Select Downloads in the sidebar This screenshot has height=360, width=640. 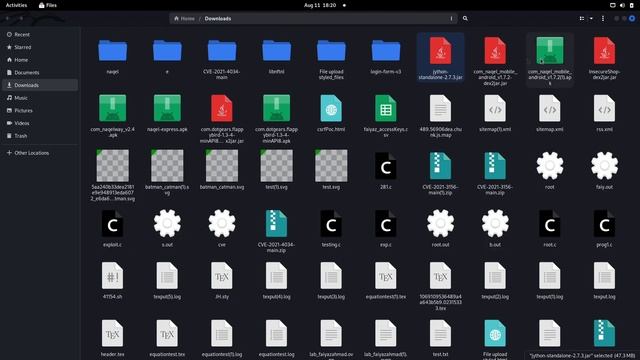40,85
